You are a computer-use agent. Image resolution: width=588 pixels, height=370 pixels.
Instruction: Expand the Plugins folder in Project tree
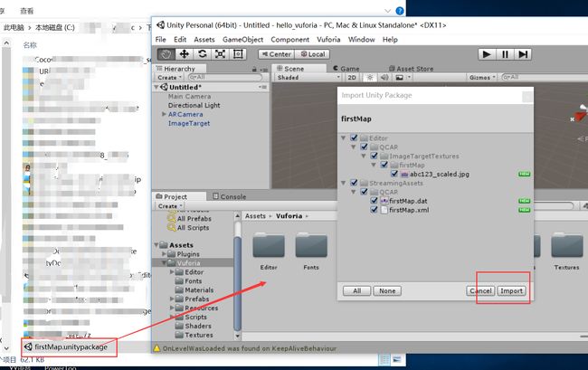164,254
